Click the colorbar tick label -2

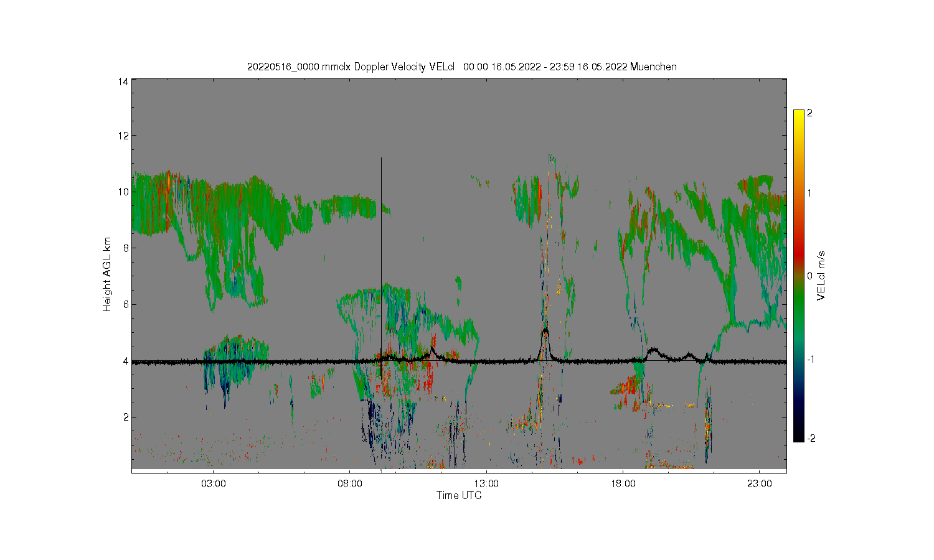pyautogui.click(x=811, y=439)
